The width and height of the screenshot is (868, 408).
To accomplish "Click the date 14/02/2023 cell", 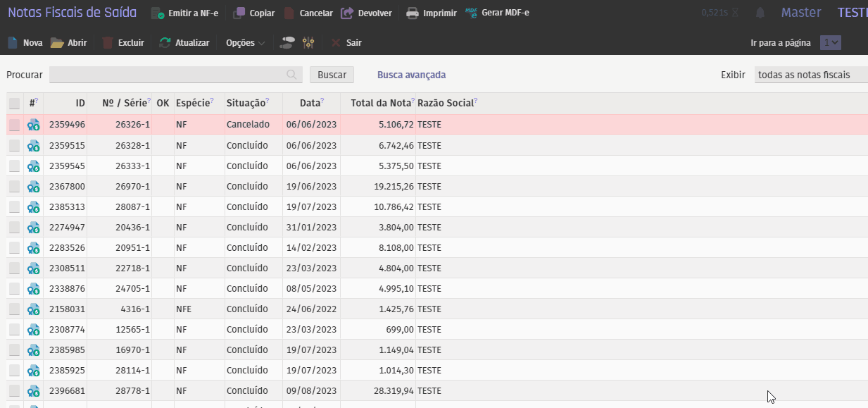I will 311,247.
